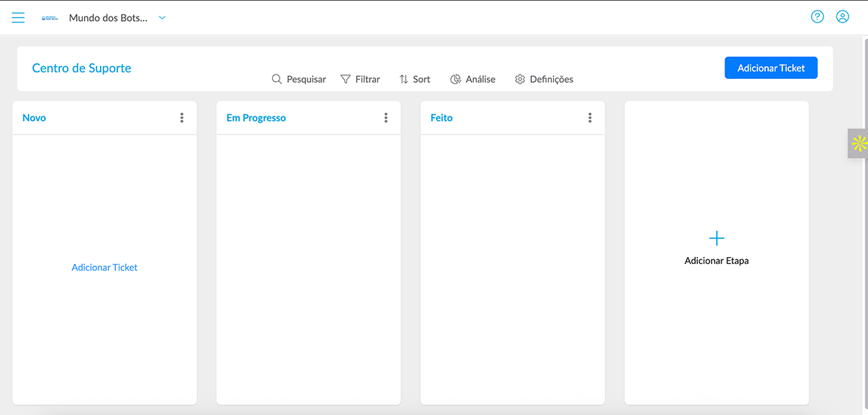Click the vertical scrollbar on right
The height and width of the screenshot is (415, 868).
[865, 224]
